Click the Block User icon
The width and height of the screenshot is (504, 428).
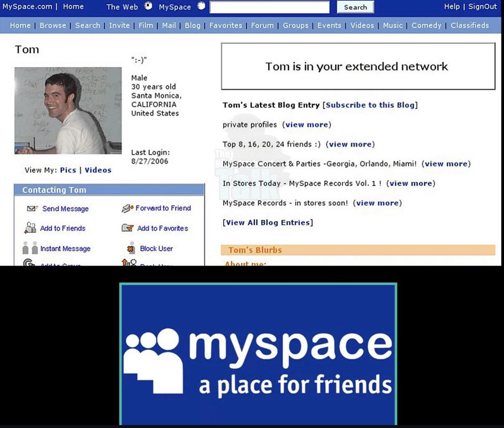131,248
